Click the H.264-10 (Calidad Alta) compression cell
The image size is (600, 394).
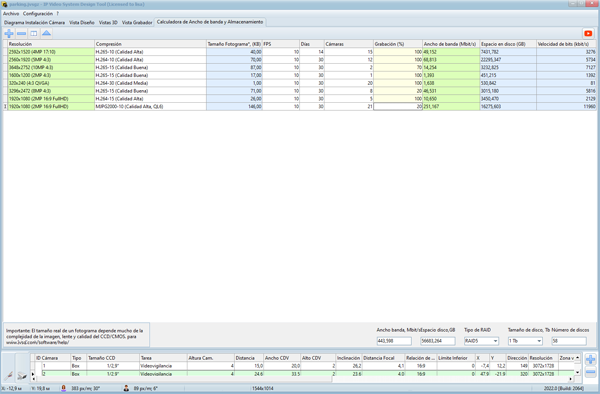click(150, 60)
